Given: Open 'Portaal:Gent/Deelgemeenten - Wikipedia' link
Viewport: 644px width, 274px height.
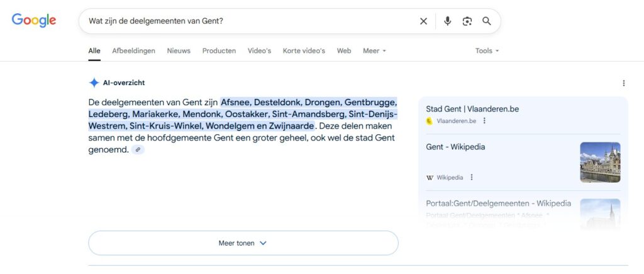Looking at the screenshot, I should click(498, 203).
